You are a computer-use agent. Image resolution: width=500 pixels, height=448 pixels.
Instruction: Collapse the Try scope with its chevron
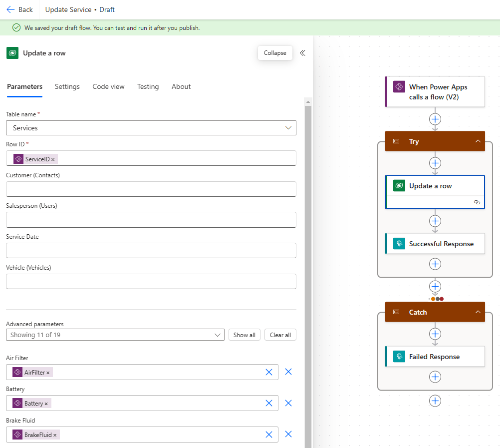(x=478, y=141)
